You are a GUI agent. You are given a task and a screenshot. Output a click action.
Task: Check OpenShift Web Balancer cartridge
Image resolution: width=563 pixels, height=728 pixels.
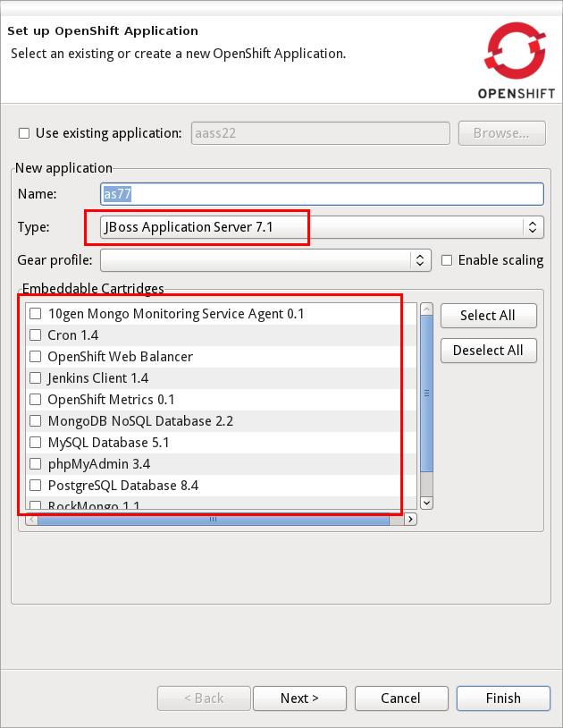(35, 357)
